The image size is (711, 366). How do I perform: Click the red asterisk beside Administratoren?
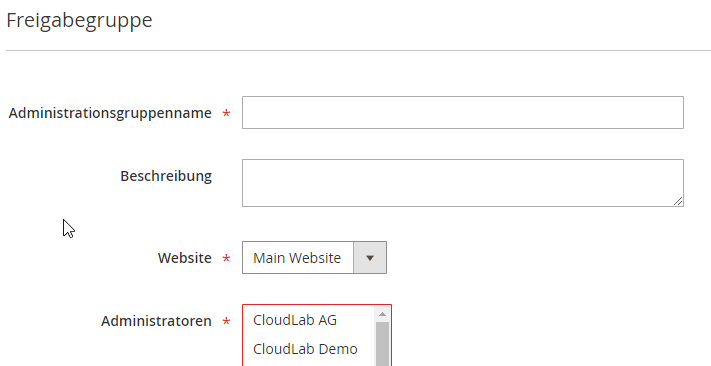tap(226, 322)
